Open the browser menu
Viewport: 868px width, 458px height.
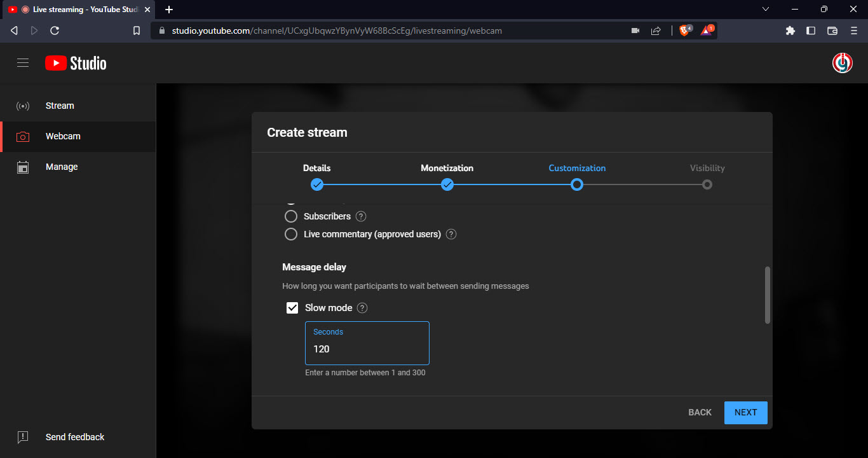(853, 30)
